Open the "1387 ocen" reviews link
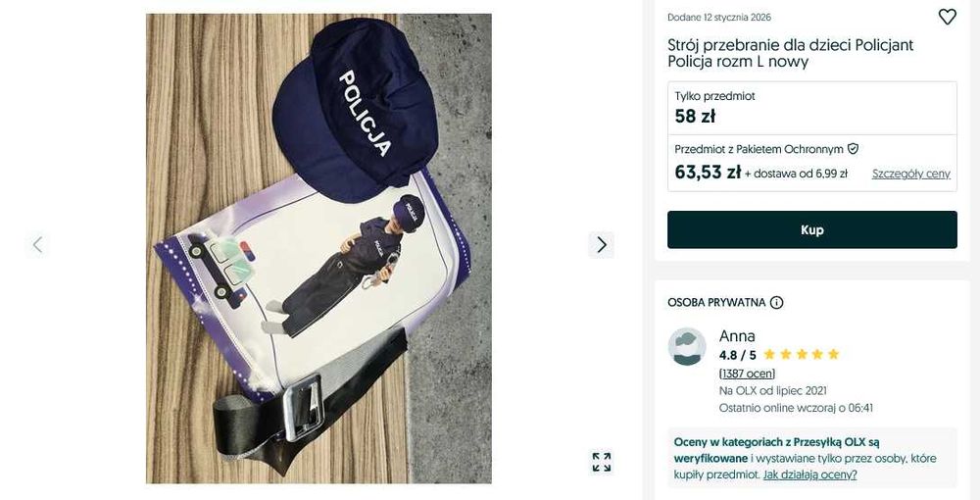 pyautogui.click(x=747, y=374)
